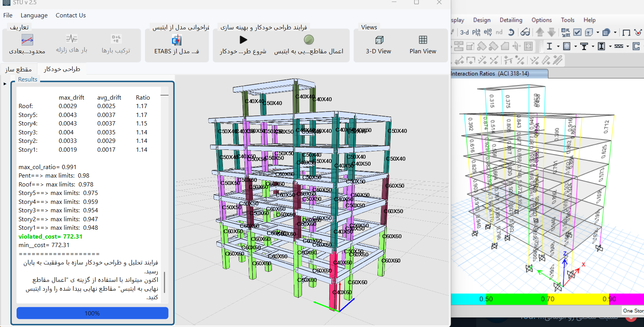Click the glasses icon in ETABS toolbar

click(x=525, y=32)
